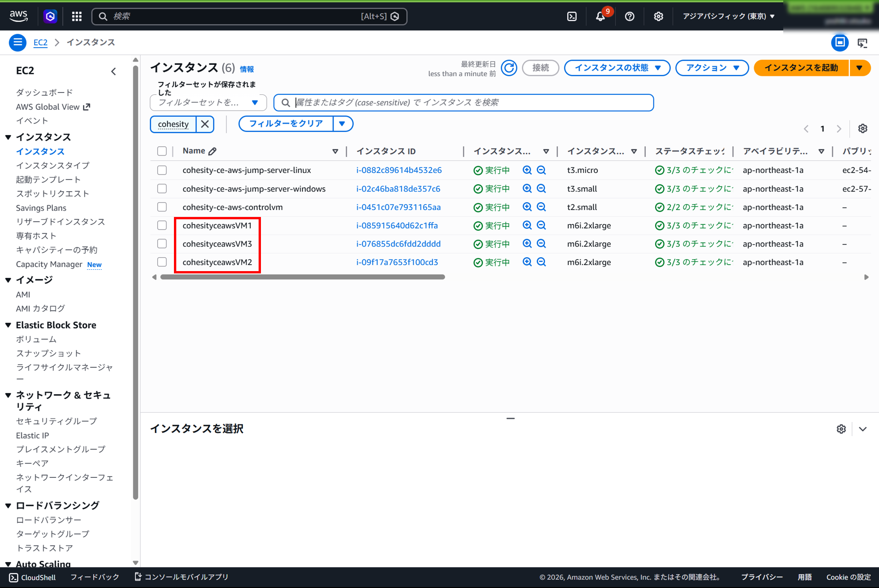This screenshot has height=588, width=879.
Task: Click the table horizontal scrollbar
Action: [303, 277]
